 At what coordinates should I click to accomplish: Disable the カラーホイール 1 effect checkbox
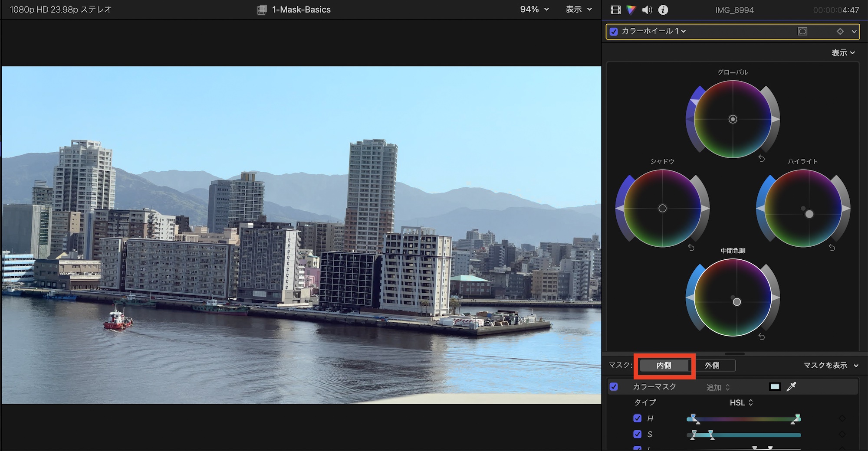614,31
